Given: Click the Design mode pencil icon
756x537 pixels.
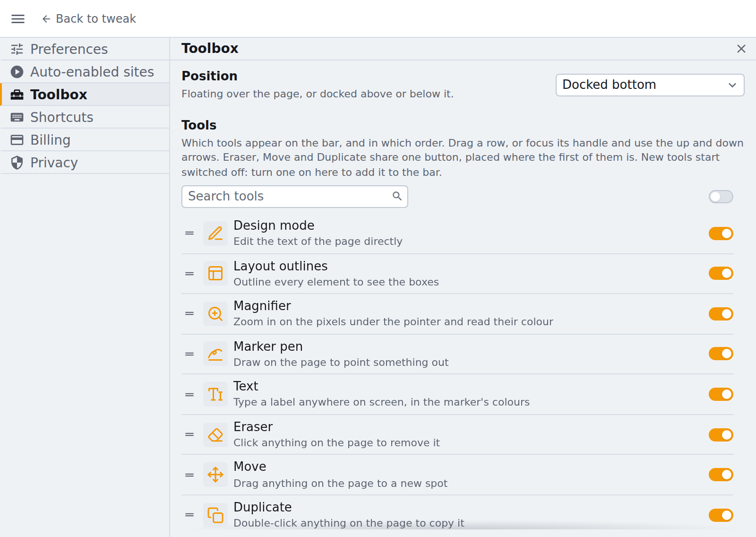Looking at the screenshot, I should tap(215, 234).
